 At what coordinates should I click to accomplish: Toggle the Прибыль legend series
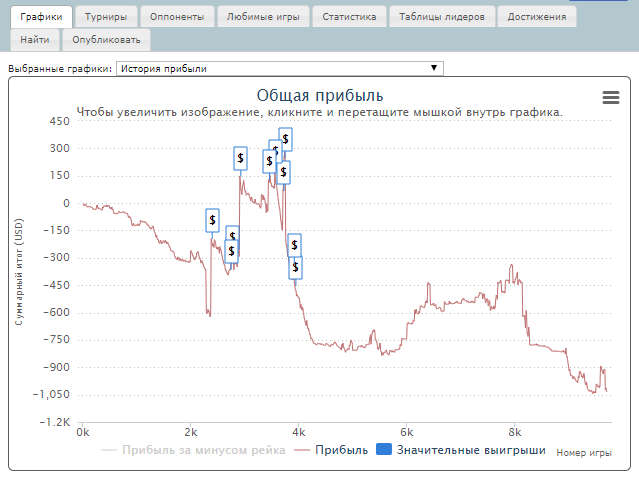[x=331, y=450]
